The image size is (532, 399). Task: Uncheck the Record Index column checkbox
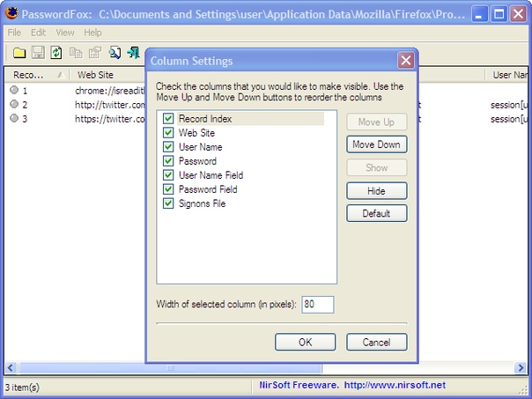168,119
